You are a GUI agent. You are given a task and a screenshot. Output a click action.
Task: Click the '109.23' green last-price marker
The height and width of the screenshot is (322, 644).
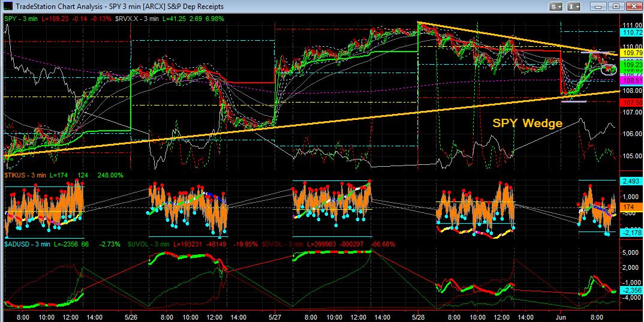coord(633,65)
